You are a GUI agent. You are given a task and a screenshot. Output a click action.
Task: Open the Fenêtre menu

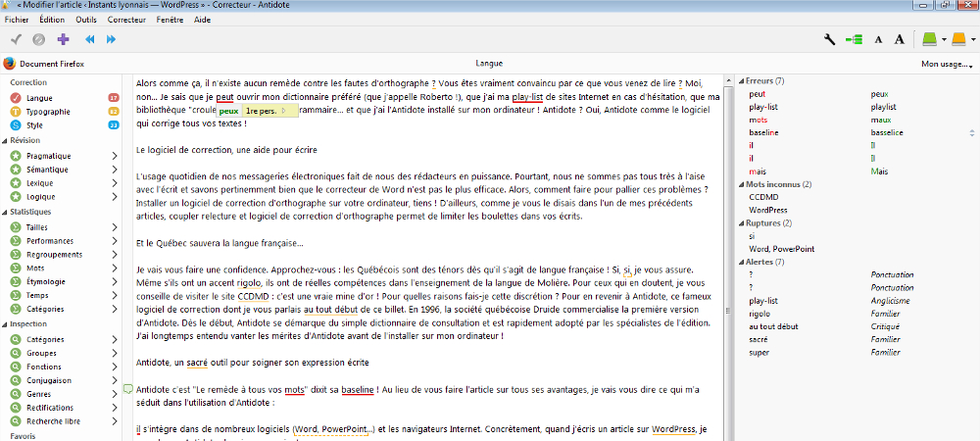171,20
